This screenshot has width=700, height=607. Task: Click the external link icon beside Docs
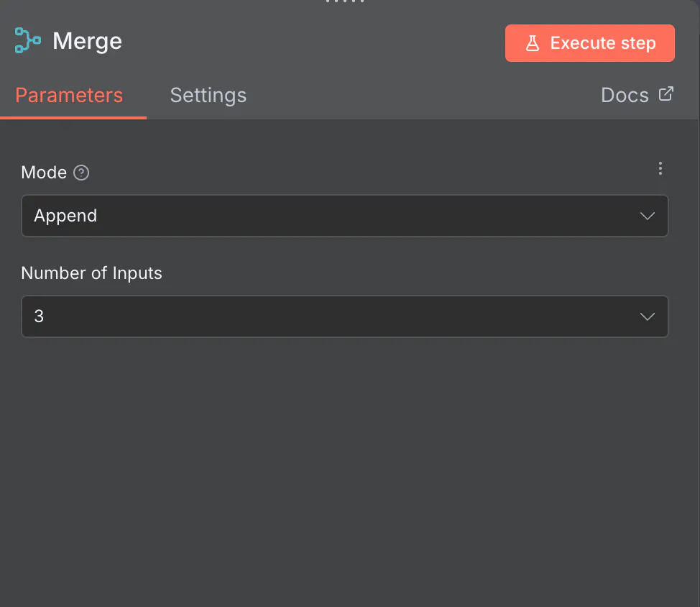666,94
